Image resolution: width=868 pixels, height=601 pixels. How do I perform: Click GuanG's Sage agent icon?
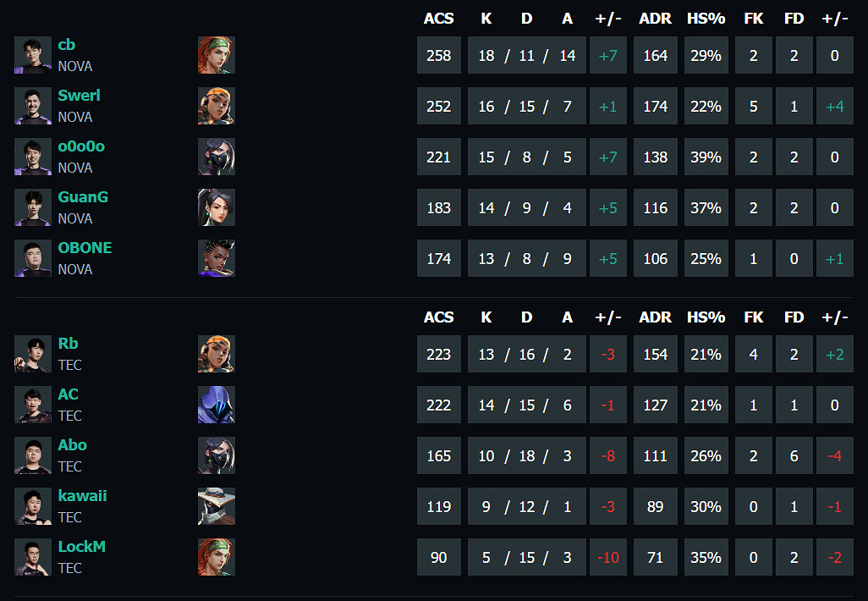(217, 207)
